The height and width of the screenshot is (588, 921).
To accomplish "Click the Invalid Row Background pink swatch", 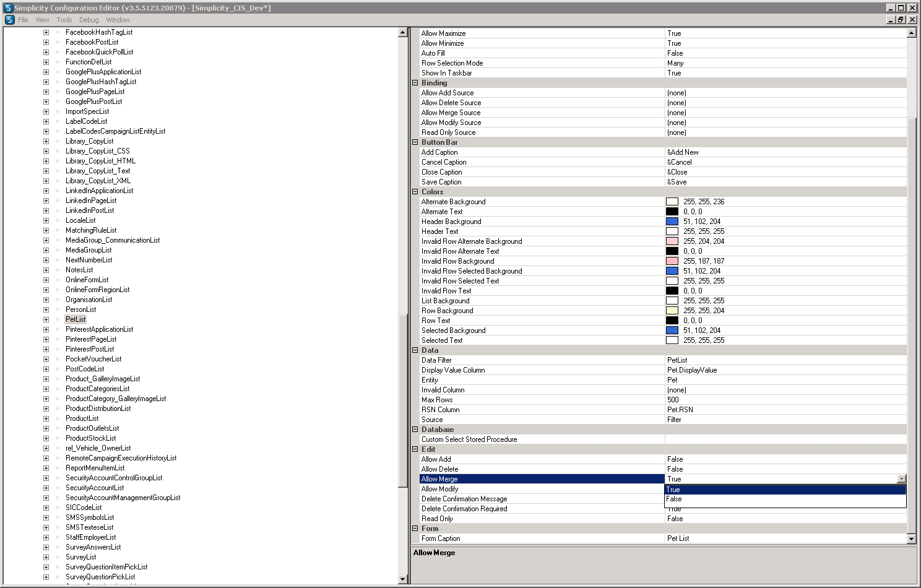I will [672, 261].
